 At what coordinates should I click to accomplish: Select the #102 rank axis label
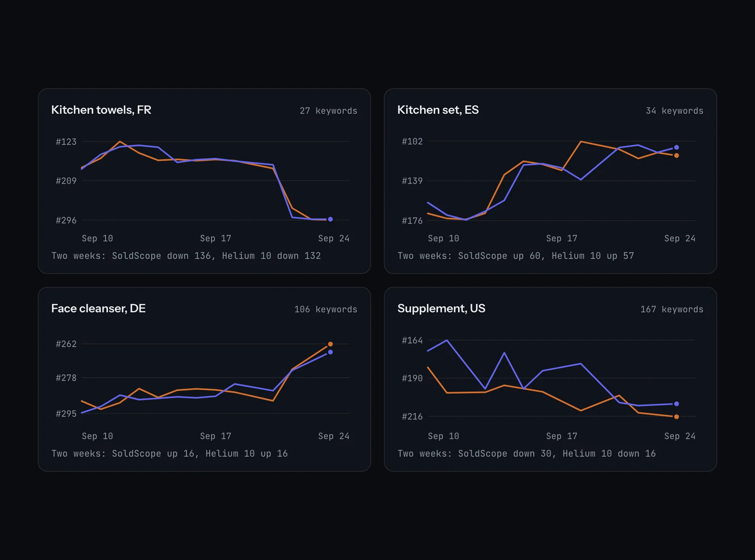(x=412, y=142)
